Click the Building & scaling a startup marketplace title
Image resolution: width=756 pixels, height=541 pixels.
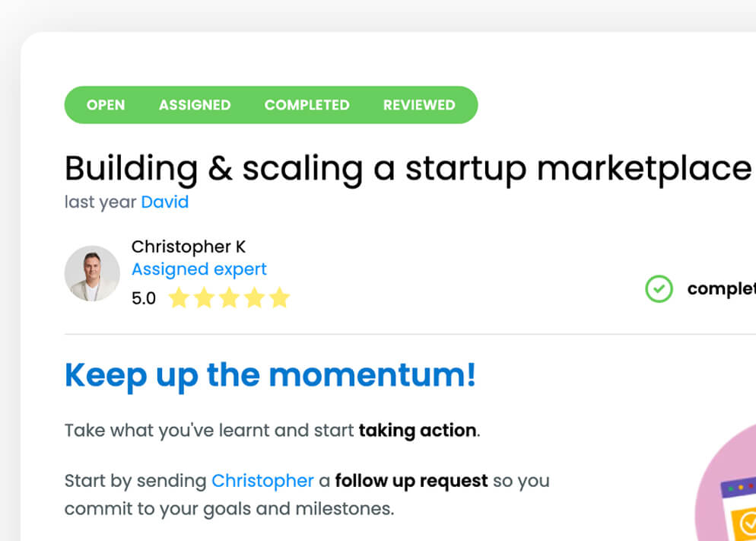pos(408,167)
